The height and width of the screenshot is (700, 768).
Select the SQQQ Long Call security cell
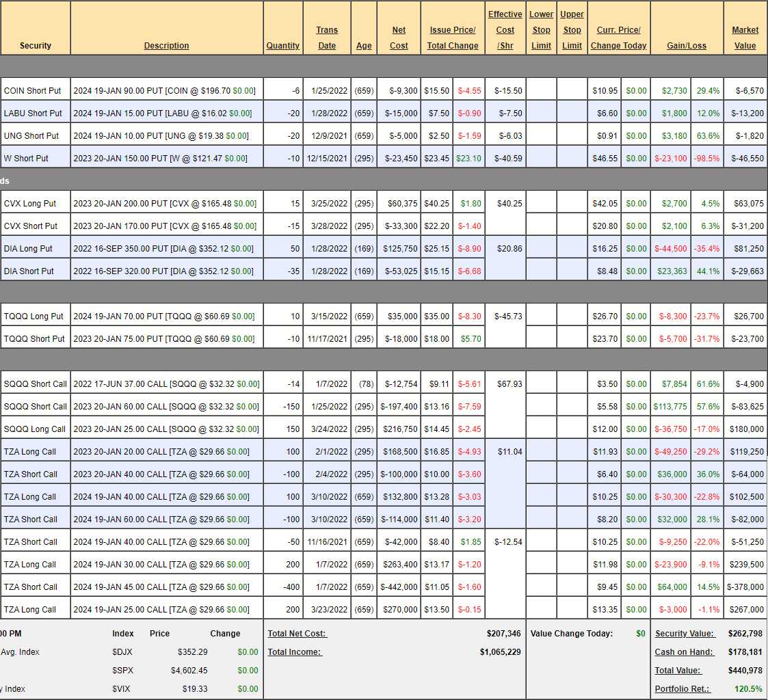tap(35, 429)
